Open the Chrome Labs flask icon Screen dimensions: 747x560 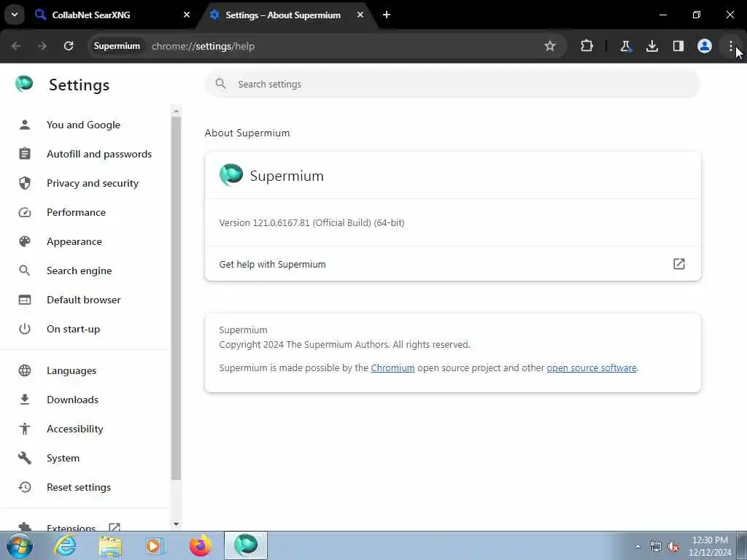pos(625,46)
